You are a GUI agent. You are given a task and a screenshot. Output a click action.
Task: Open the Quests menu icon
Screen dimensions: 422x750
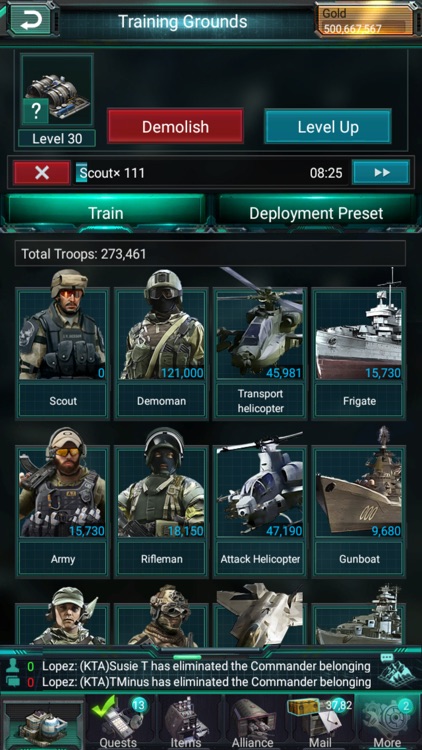pyautogui.click(x=118, y=722)
